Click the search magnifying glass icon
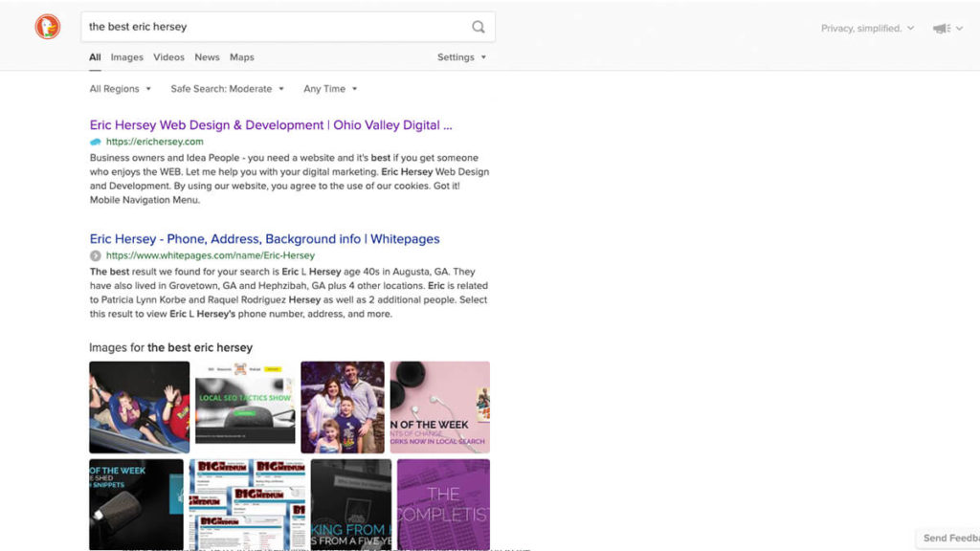Image resolution: width=980 pixels, height=551 pixels. [479, 27]
